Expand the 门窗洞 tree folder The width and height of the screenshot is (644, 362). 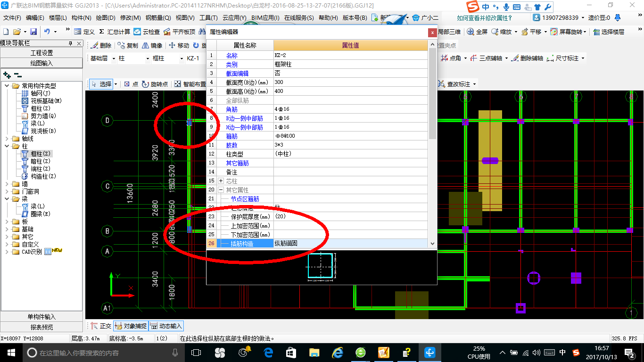(7, 191)
